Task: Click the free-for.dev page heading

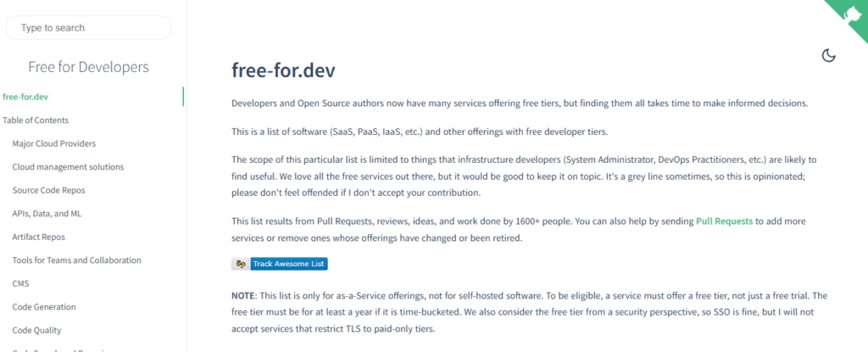Action: 283,70
